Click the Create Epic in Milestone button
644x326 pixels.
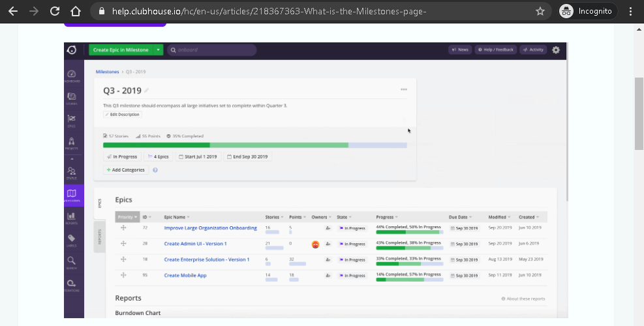(119, 50)
